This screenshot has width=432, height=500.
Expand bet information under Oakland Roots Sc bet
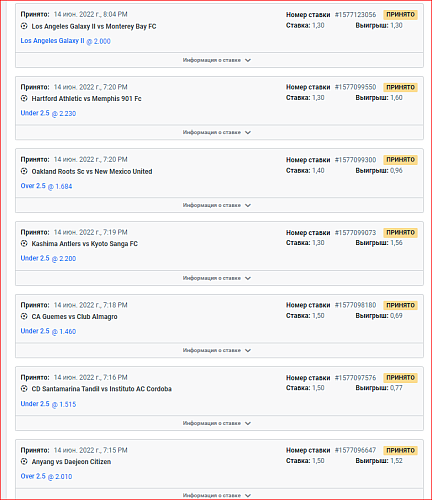pyautogui.click(x=219, y=205)
